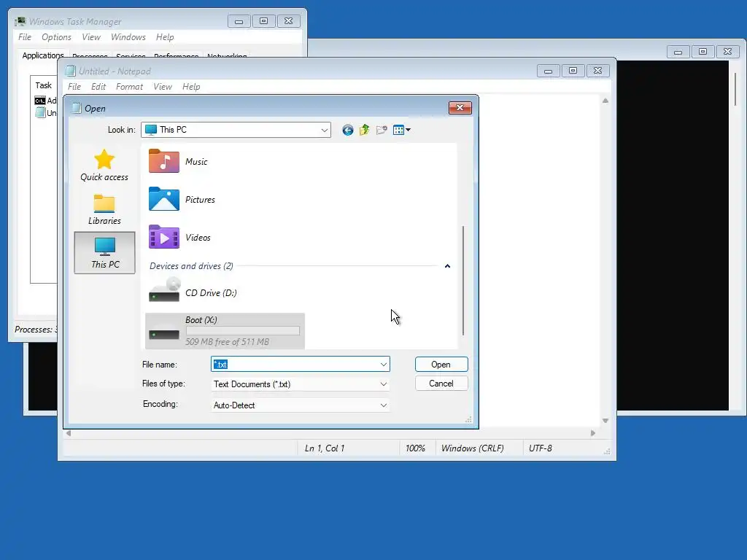The height and width of the screenshot is (560, 747).
Task: Select the Videos folder
Action: click(179, 237)
